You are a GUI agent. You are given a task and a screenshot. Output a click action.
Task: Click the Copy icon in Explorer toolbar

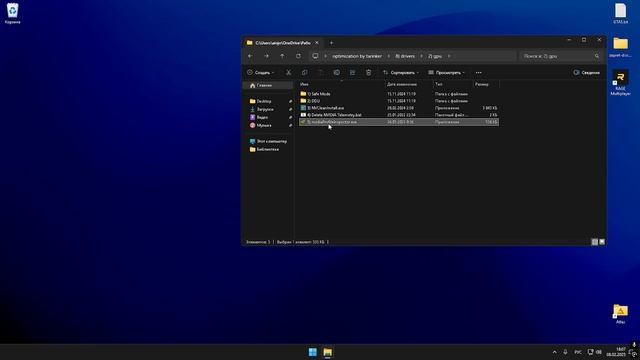coord(304,72)
